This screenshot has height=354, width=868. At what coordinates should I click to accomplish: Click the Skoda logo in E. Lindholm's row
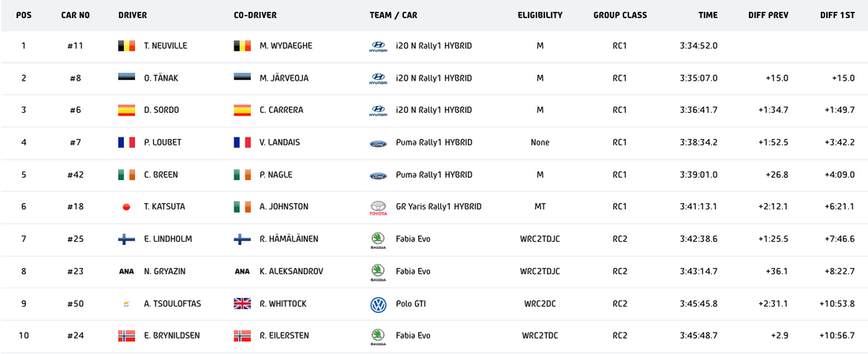[x=379, y=239]
